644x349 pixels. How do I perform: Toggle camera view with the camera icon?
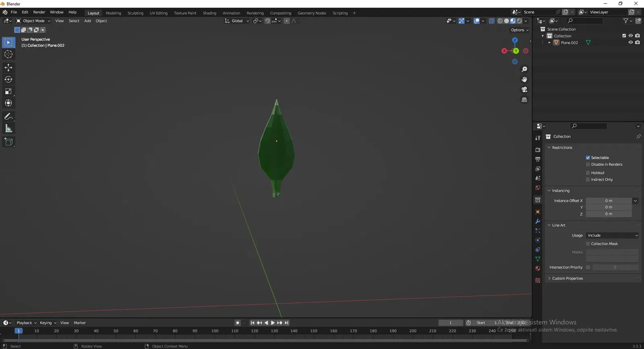click(x=524, y=89)
